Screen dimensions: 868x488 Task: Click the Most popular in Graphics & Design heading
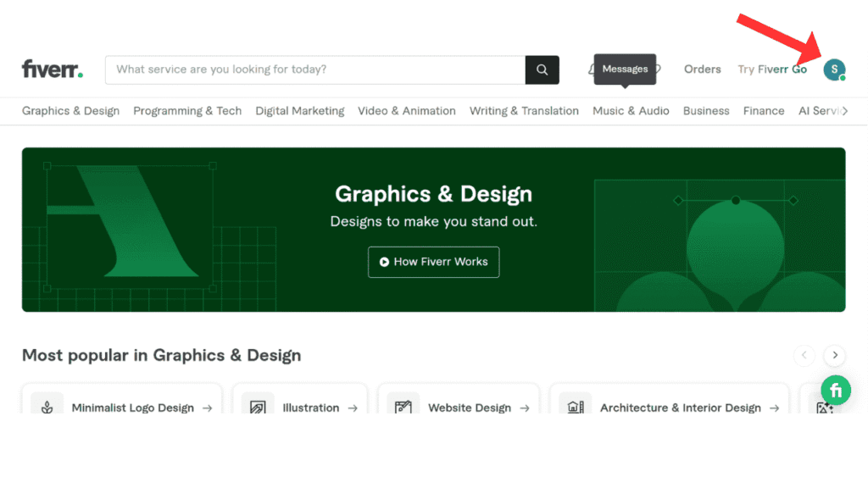click(162, 355)
